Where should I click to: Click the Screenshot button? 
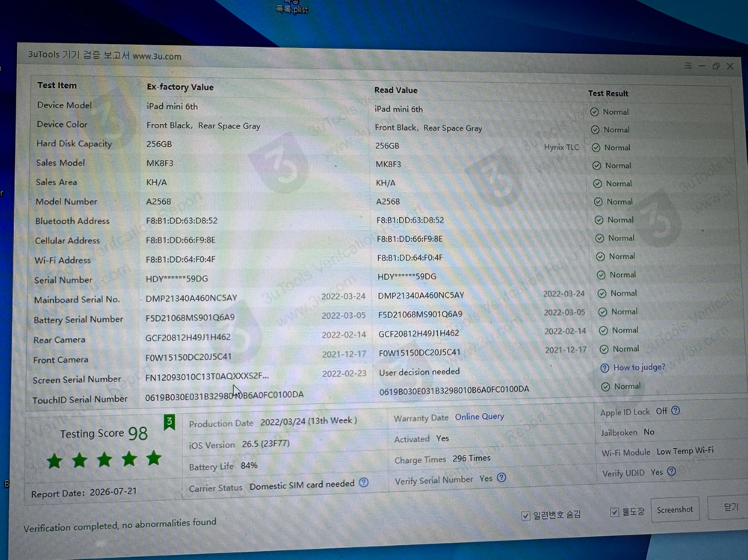[675, 509]
